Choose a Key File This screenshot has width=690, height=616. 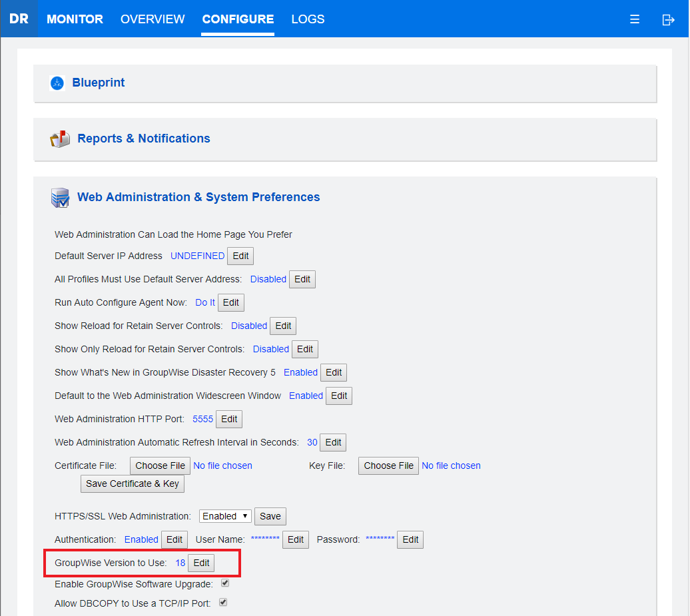coord(388,466)
